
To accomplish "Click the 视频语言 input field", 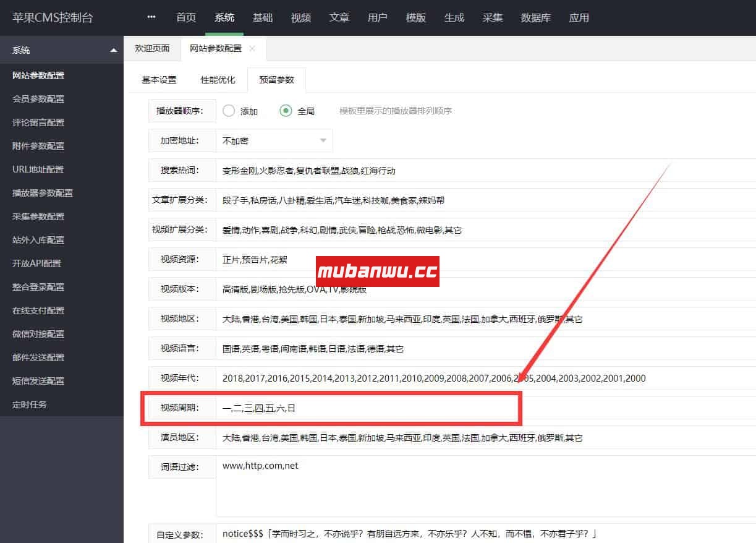I will point(486,348).
